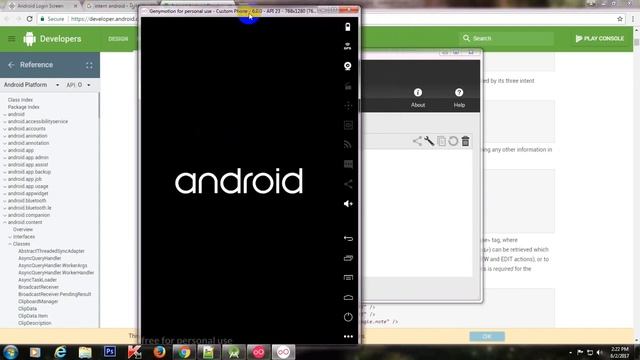Open the API O level dropdown
Image resolution: width=640 pixels, height=360 pixels.
click(x=78, y=85)
